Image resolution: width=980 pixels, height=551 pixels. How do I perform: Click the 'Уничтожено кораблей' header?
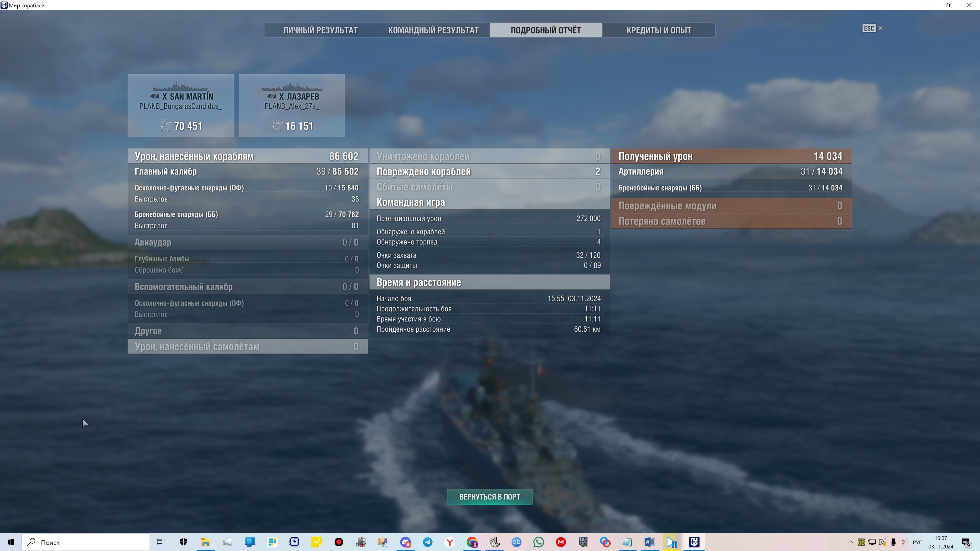click(489, 156)
